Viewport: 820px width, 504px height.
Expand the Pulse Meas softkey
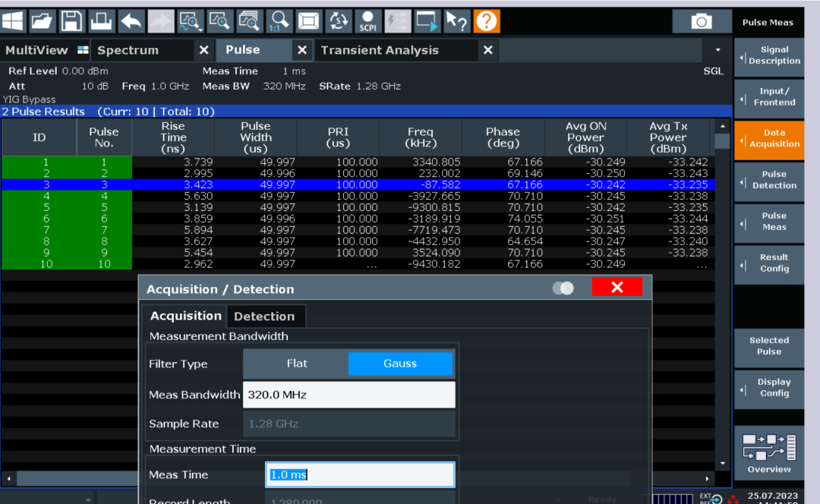768,222
